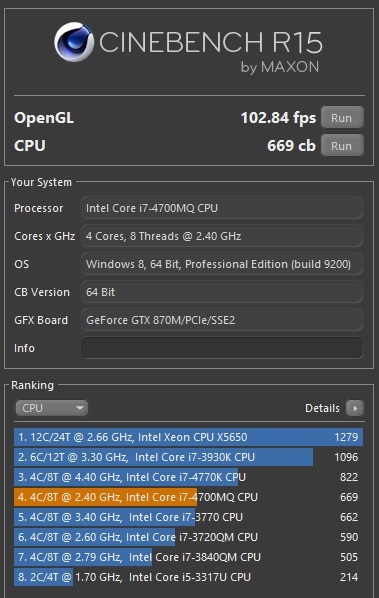
Task: Click the Info text input field
Action: [x=222, y=348]
